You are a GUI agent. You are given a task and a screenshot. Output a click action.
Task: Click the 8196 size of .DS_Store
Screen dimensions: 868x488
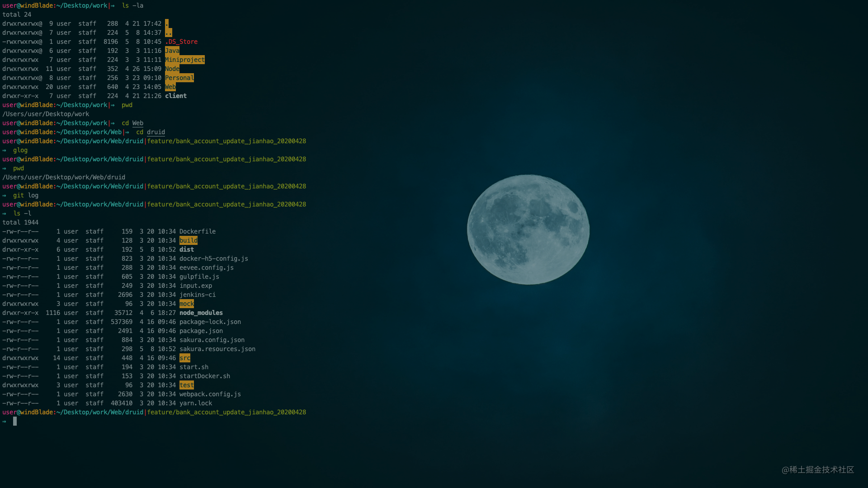click(111, 42)
